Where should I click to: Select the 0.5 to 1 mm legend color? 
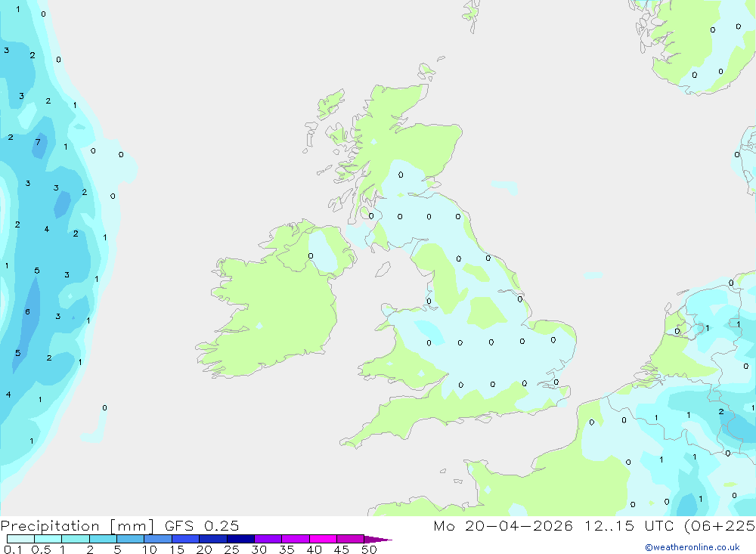tap(48, 539)
